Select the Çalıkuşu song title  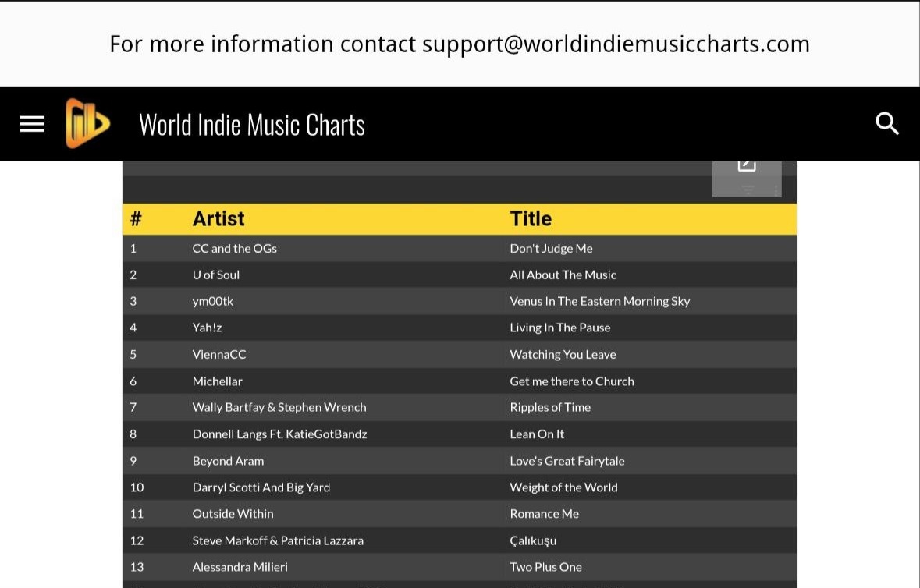(x=533, y=540)
